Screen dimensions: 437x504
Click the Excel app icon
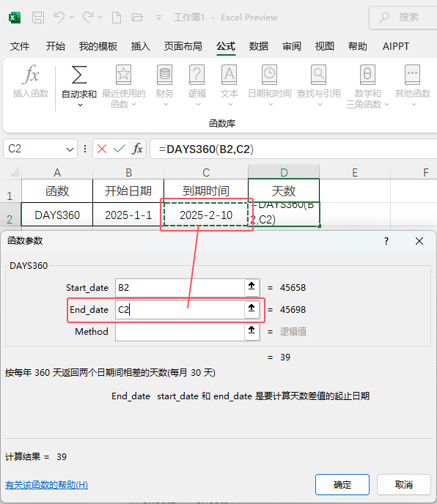point(15,18)
